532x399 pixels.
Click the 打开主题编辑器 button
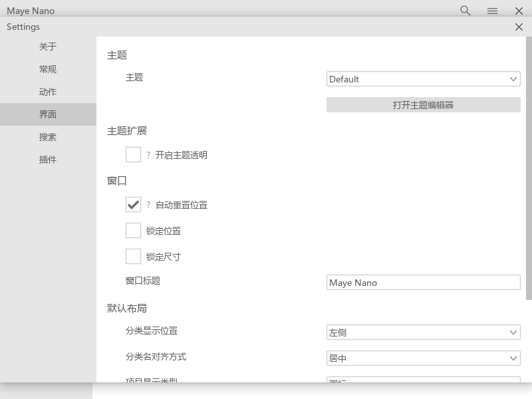point(424,104)
